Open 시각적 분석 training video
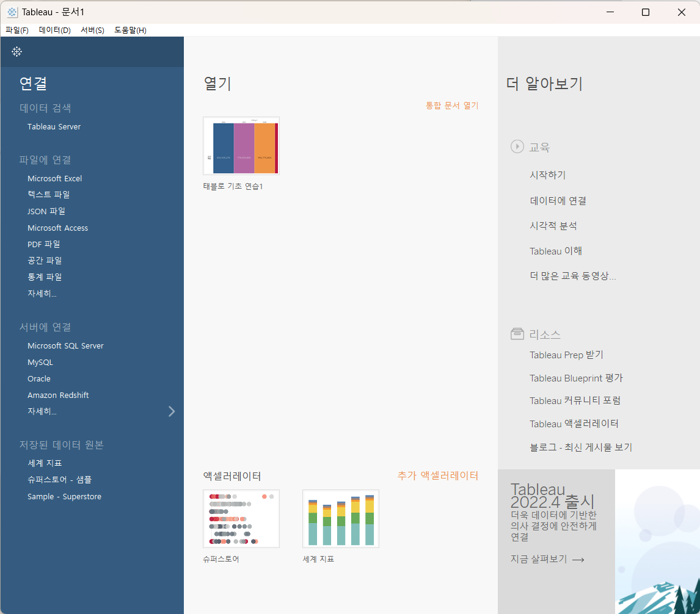Screen dimensions: 700x614 click(x=553, y=226)
